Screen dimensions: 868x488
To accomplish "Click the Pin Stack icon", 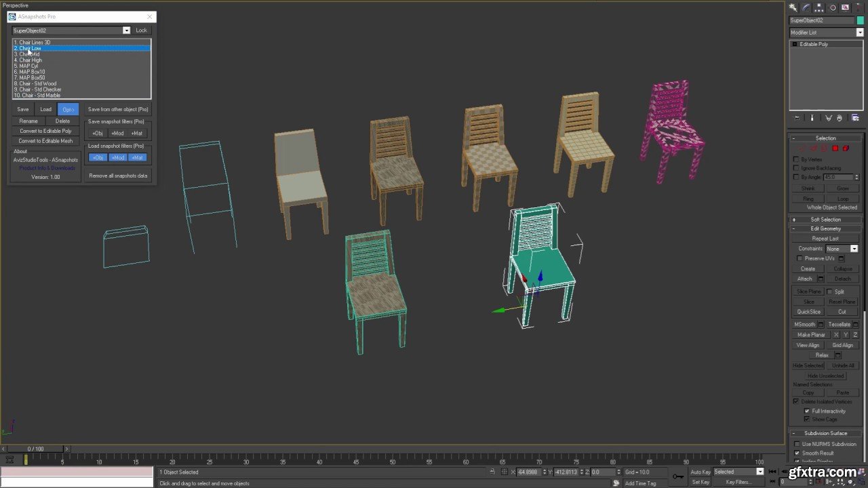I will tap(797, 118).
